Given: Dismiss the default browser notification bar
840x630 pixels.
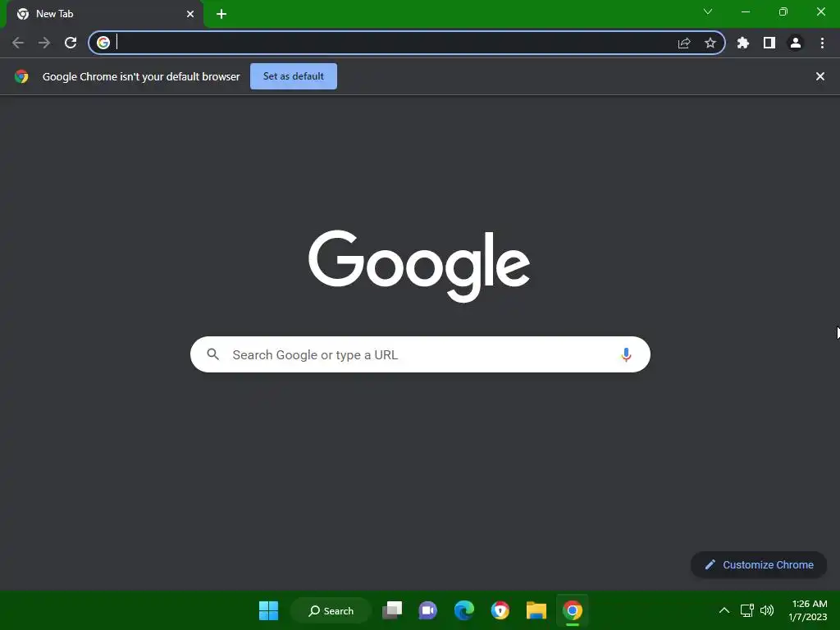Looking at the screenshot, I should (820, 76).
